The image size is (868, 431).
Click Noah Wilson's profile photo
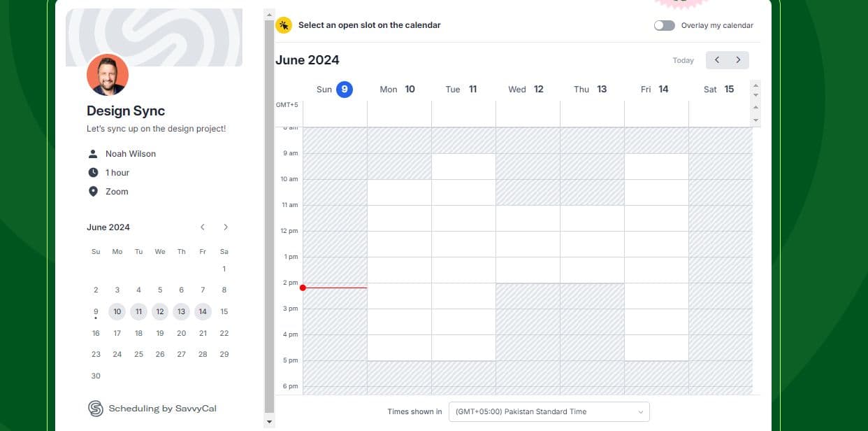108,75
